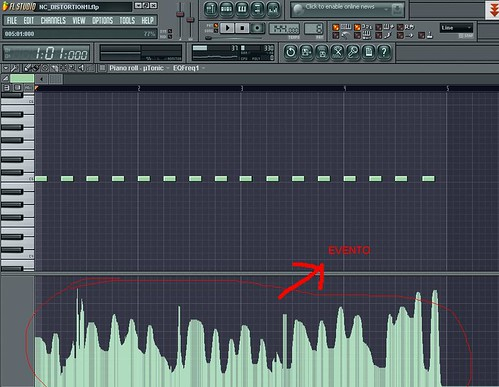Image resolution: width=499 pixels, height=387 pixels.
Task: Show the piano roll window icon
Action: (x=242, y=9)
